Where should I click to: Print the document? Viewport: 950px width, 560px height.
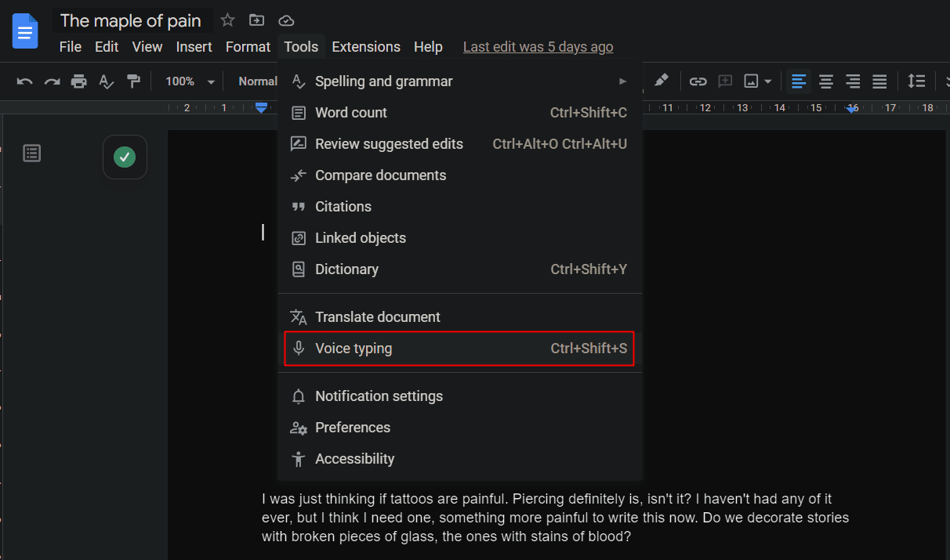click(x=78, y=81)
